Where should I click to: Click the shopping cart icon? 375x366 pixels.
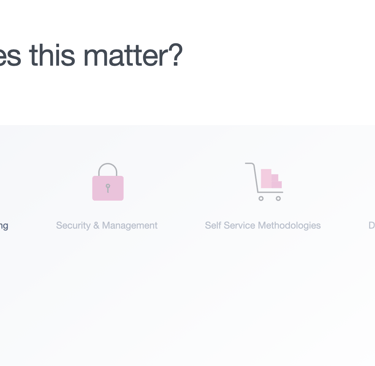point(264,182)
